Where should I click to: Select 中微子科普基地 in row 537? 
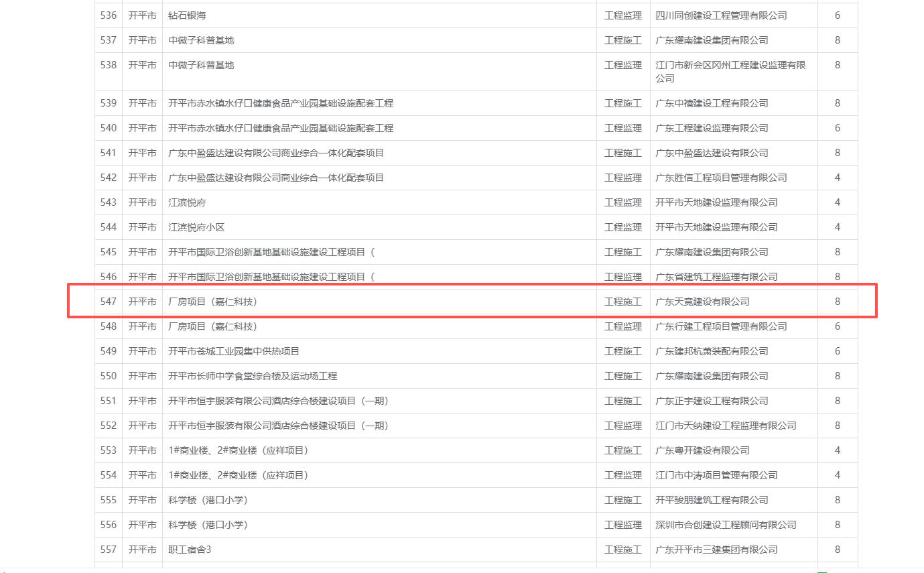(x=201, y=40)
